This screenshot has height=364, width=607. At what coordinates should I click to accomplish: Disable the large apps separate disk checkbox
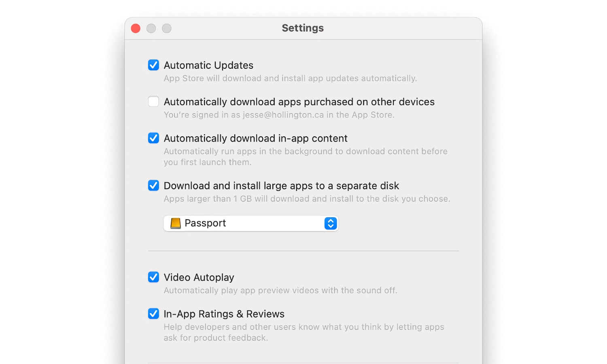click(153, 186)
